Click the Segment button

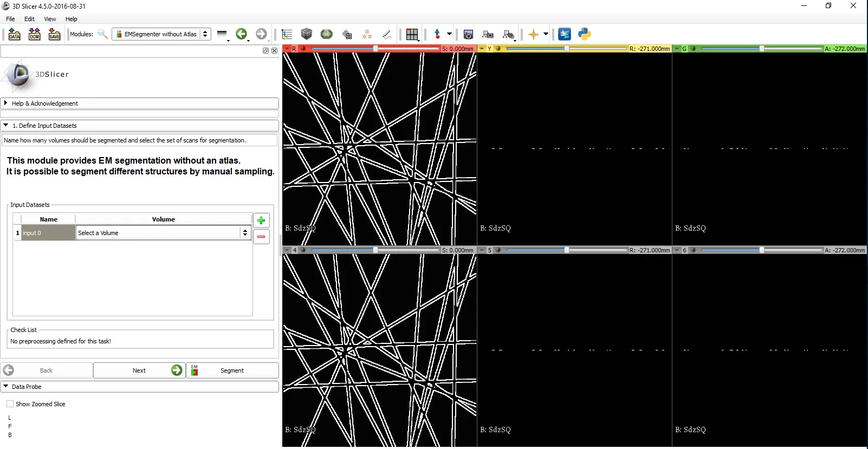point(232,370)
